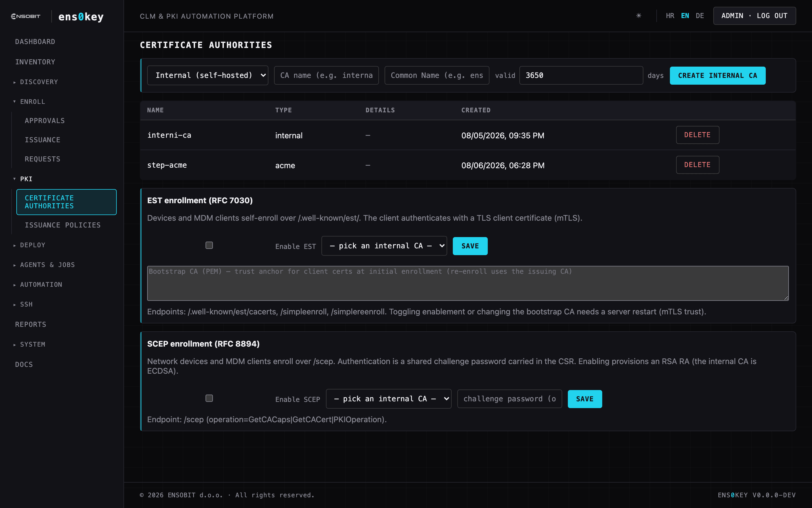
Task: Click the CREATED column header
Action: tap(476, 110)
